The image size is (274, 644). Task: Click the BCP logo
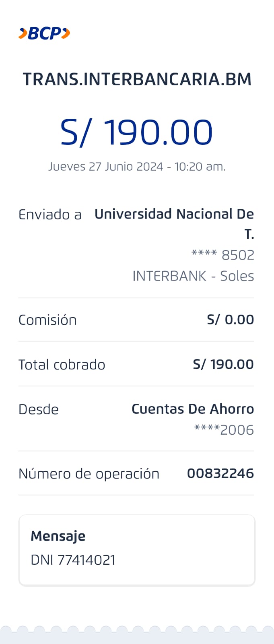click(44, 33)
